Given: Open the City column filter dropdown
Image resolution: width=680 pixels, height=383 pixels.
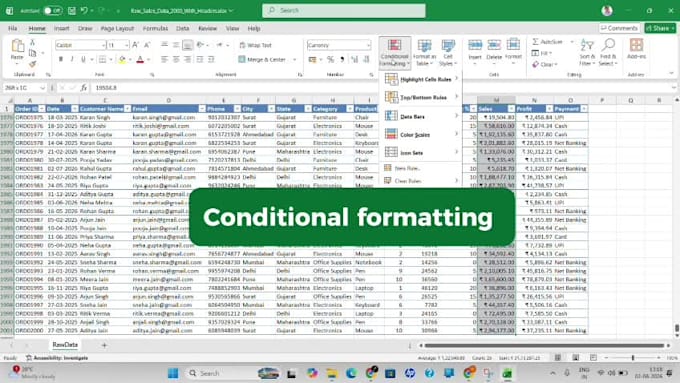Looking at the screenshot, I should [x=271, y=109].
